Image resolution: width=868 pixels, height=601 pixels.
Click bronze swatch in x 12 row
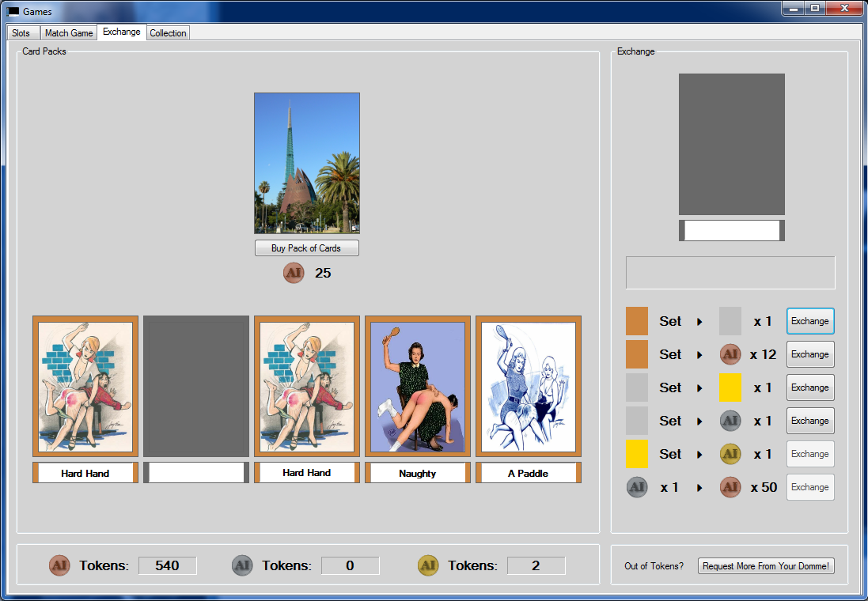coord(637,354)
